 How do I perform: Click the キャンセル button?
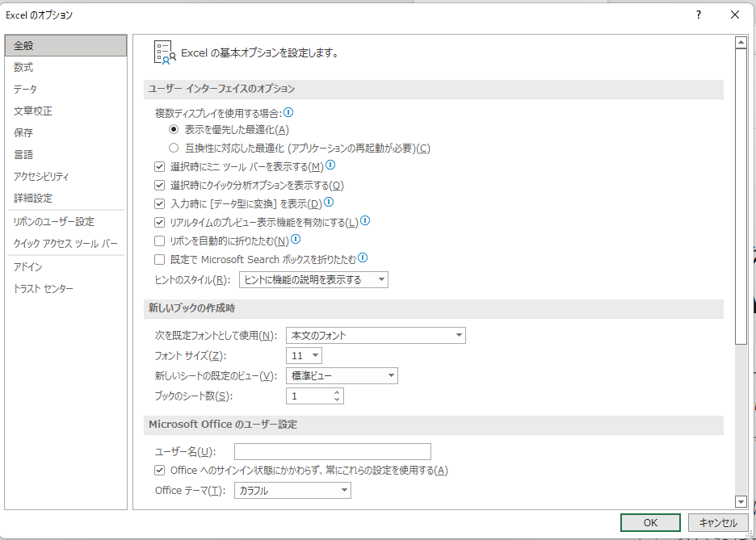[x=718, y=523]
